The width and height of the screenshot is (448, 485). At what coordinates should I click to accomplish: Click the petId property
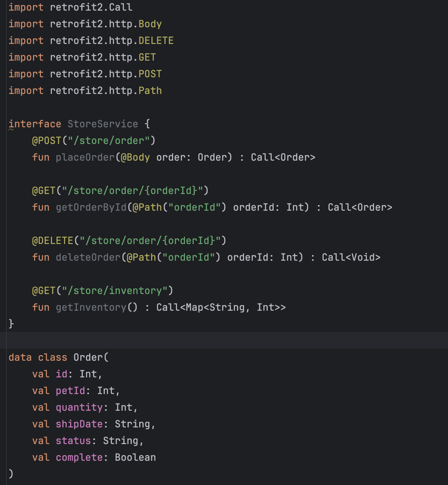click(x=70, y=391)
